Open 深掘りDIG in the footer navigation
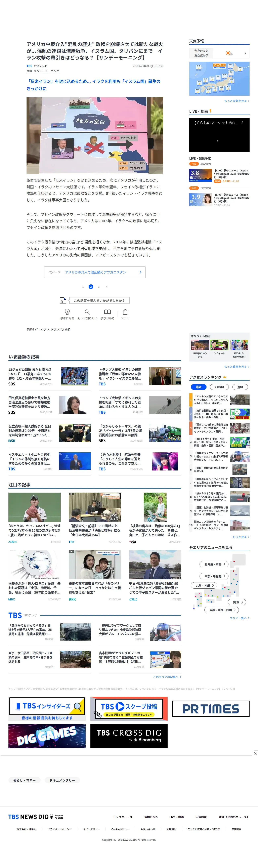 pyautogui.click(x=151, y=817)
